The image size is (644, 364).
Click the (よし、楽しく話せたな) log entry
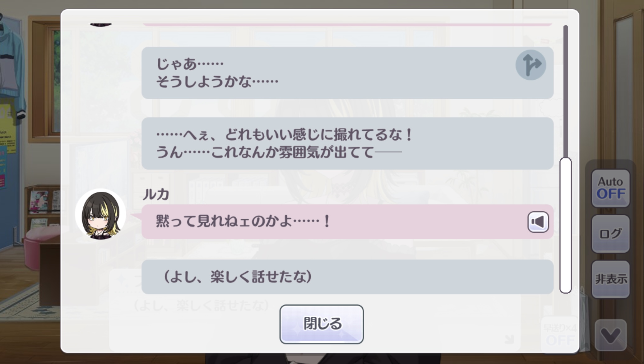point(347,277)
